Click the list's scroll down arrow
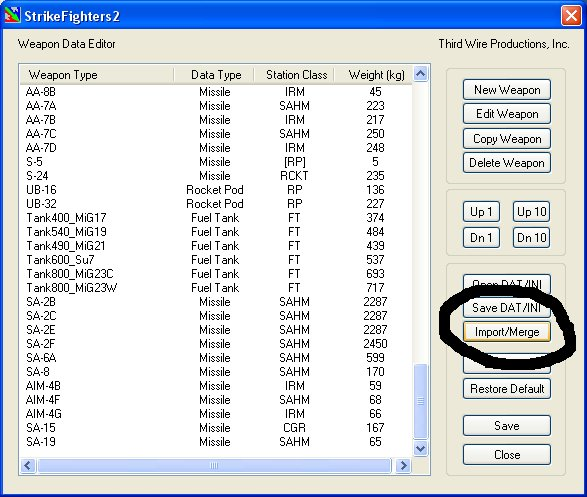The height and width of the screenshot is (497, 587). (x=420, y=448)
